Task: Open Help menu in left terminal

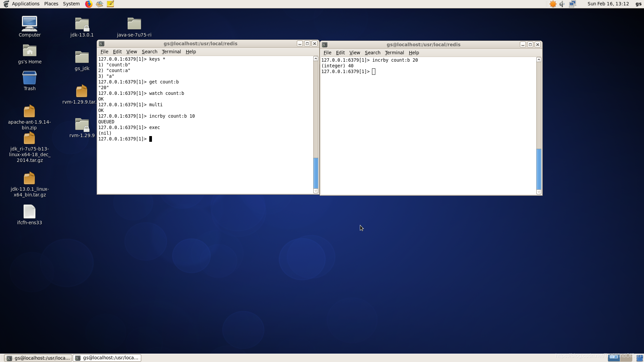Action: [x=191, y=52]
